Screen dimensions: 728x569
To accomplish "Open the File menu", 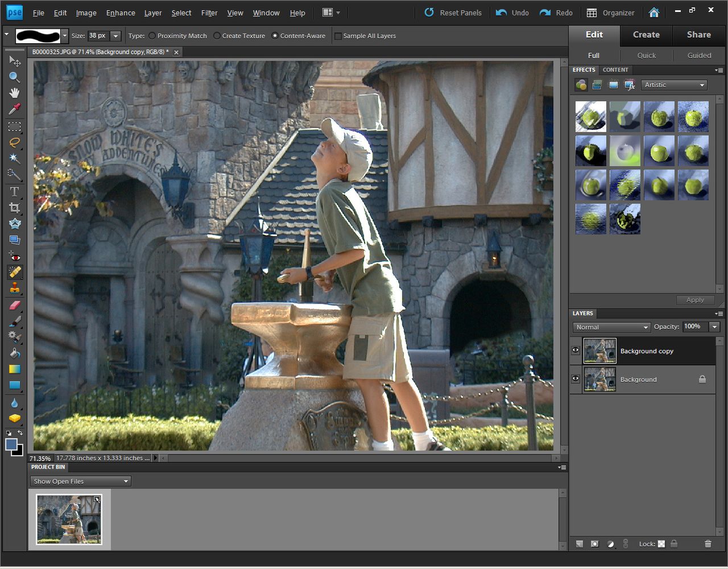I will pyautogui.click(x=39, y=13).
